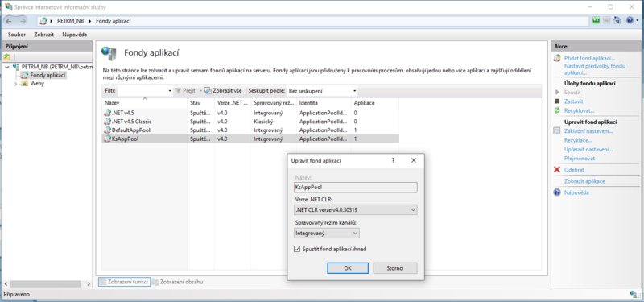Click the .NET v4.5 pool icon
The width and height of the screenshot is (644, 302).
[x=108, y=113]
